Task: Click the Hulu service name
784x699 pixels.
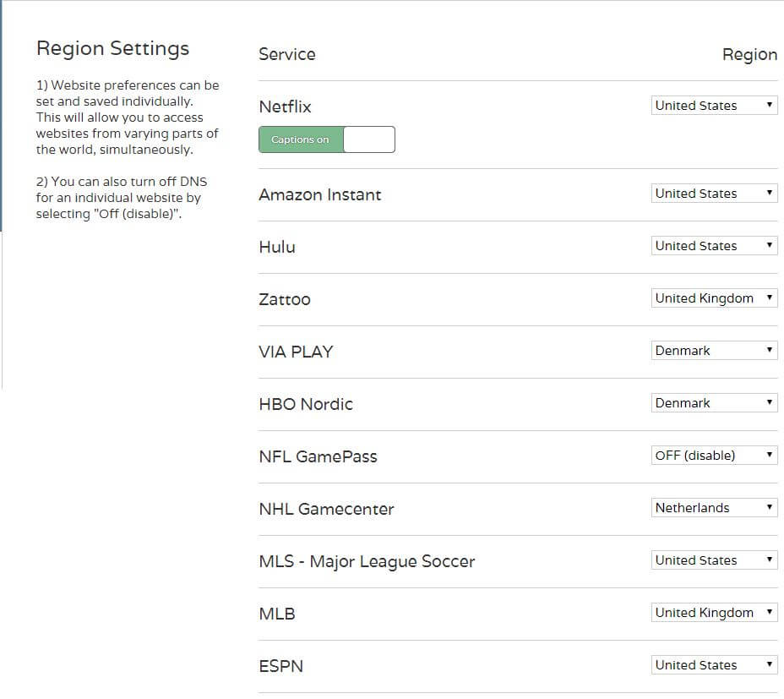Action: (x=277, y=247)
